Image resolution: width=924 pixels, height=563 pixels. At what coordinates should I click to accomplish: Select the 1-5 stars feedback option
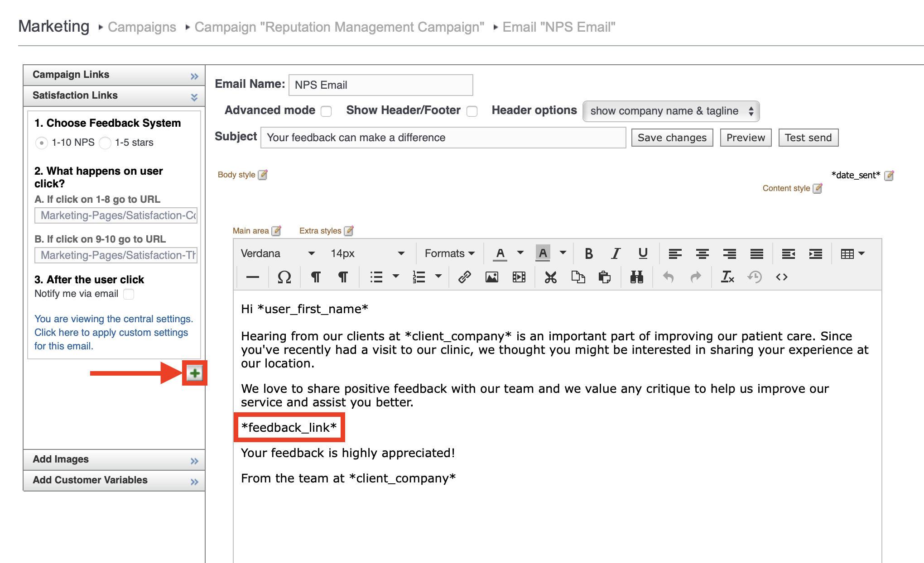(x=105, y=143)
